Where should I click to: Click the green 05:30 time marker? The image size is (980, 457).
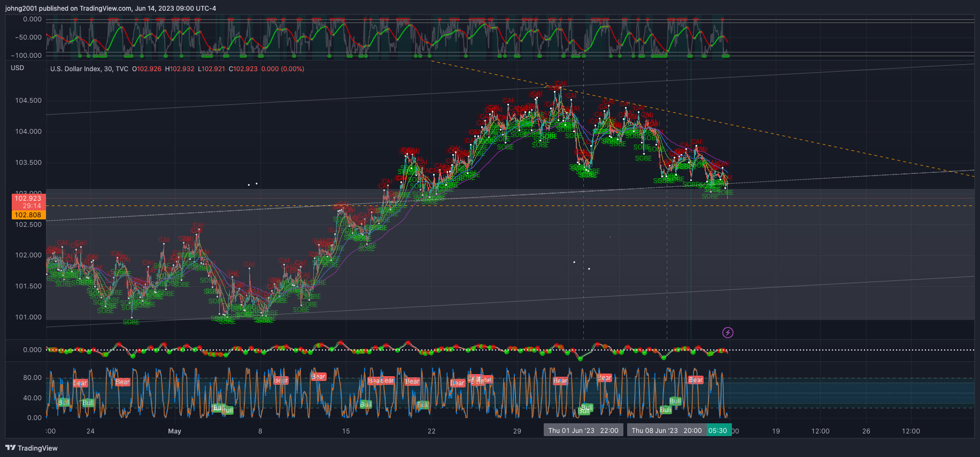[718, 430]
